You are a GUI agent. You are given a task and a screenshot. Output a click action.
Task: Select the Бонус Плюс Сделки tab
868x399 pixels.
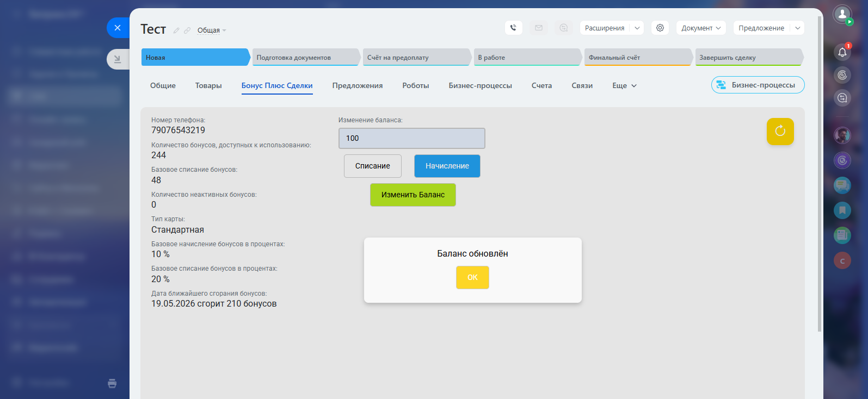(x=277, y=85)
